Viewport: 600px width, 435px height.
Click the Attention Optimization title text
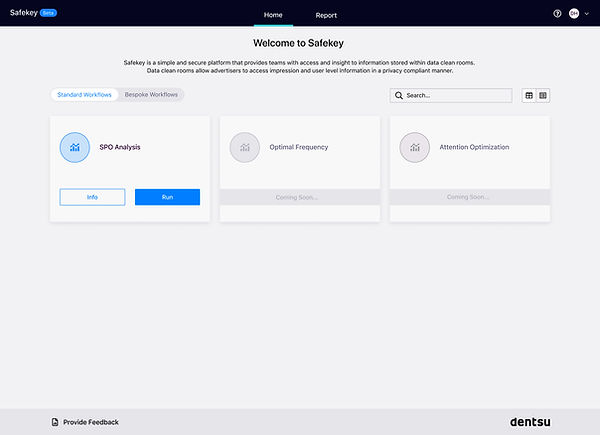coord(474,147)
